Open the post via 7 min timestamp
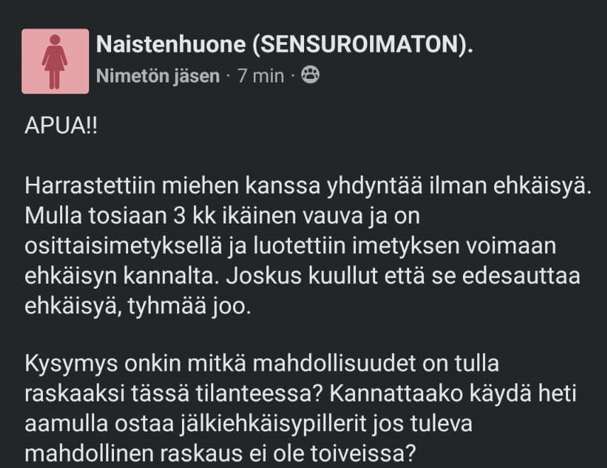Screen dimensions: 607x468 (x=260, y=77)
